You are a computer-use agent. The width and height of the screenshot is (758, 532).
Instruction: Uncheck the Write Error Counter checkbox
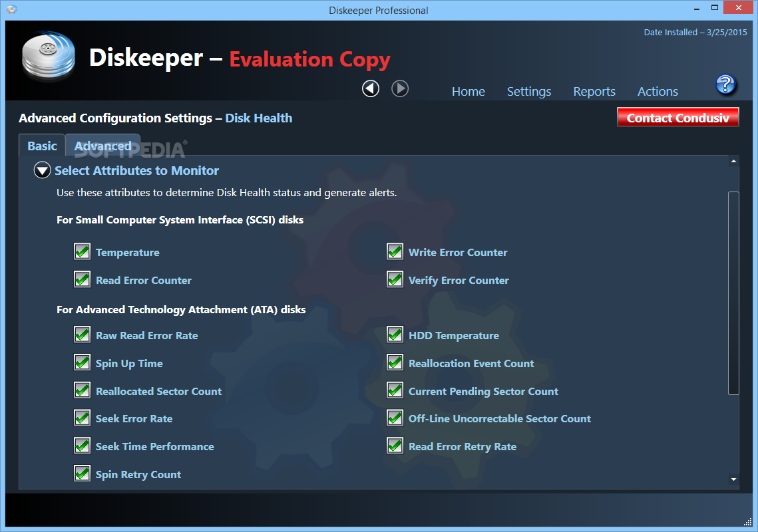tap(395, 252)
